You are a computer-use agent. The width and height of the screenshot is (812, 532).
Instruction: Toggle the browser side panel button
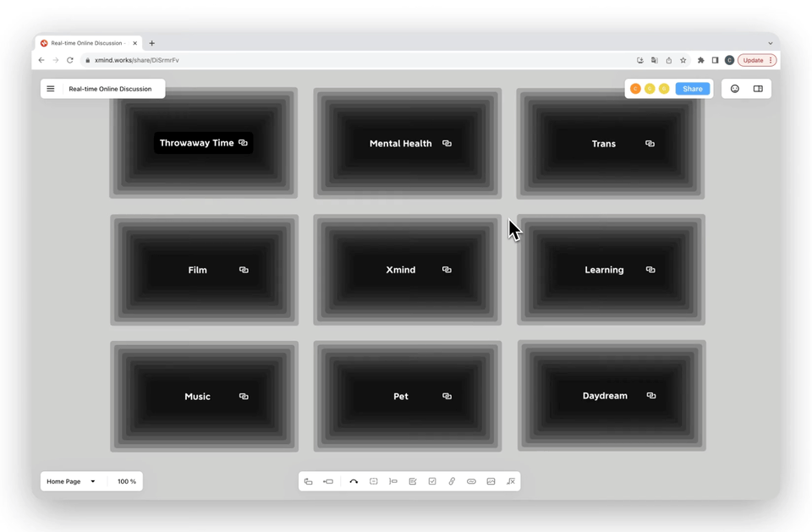715,60
